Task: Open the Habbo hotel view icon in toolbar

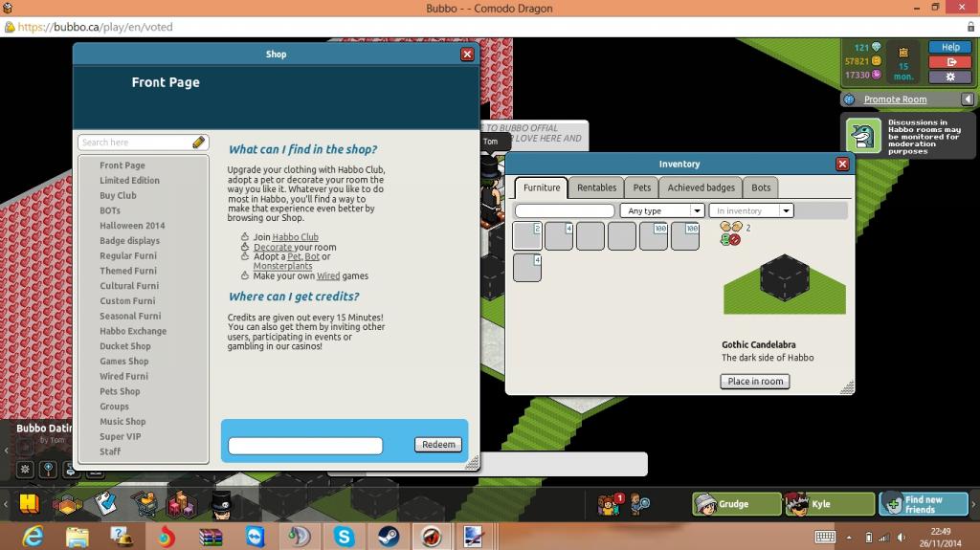Action: [29, 503]
